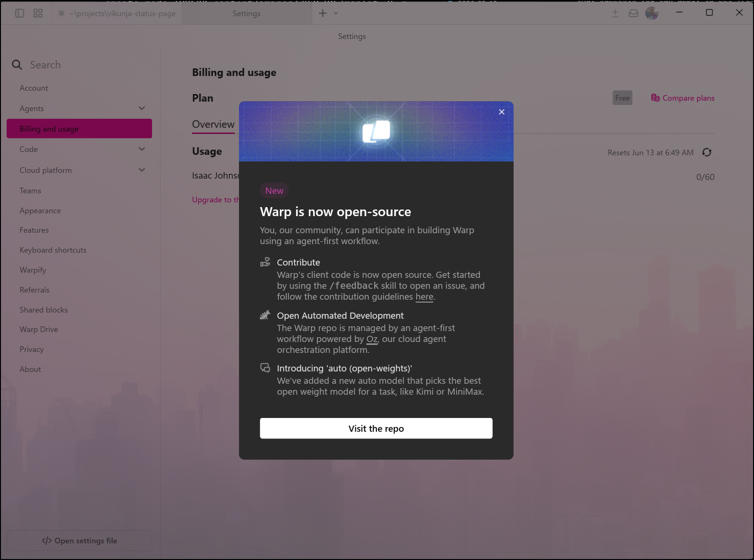Follow the Oz link in the dialog
This screenshot has height=560, width=754.
(x=372, y=339)
